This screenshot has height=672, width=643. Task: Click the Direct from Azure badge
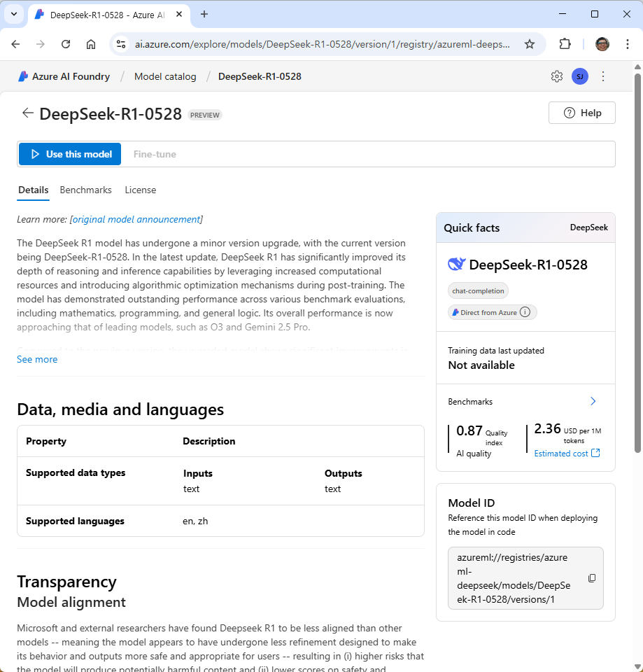click(x=492, y=312)
